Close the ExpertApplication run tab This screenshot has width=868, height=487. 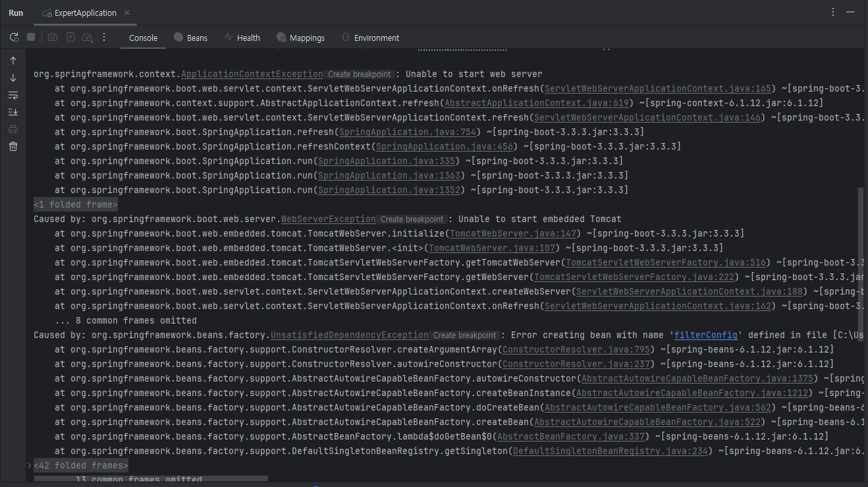[x=127, y=13]
